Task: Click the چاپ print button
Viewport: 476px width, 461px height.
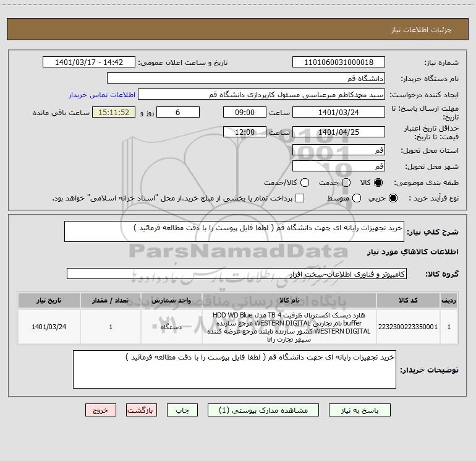Action: (182, 410)
